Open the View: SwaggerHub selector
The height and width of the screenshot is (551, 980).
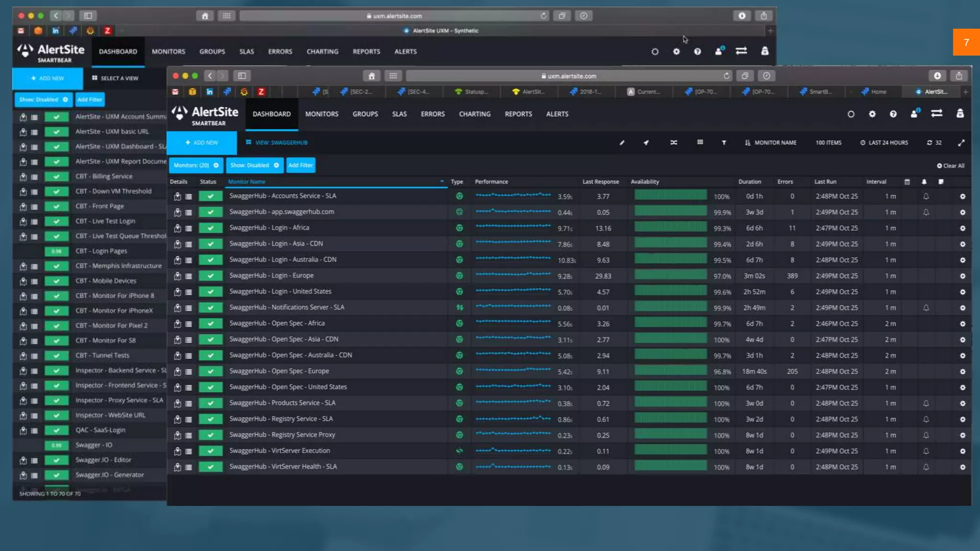pyautogui.click(x=277, y=143)
